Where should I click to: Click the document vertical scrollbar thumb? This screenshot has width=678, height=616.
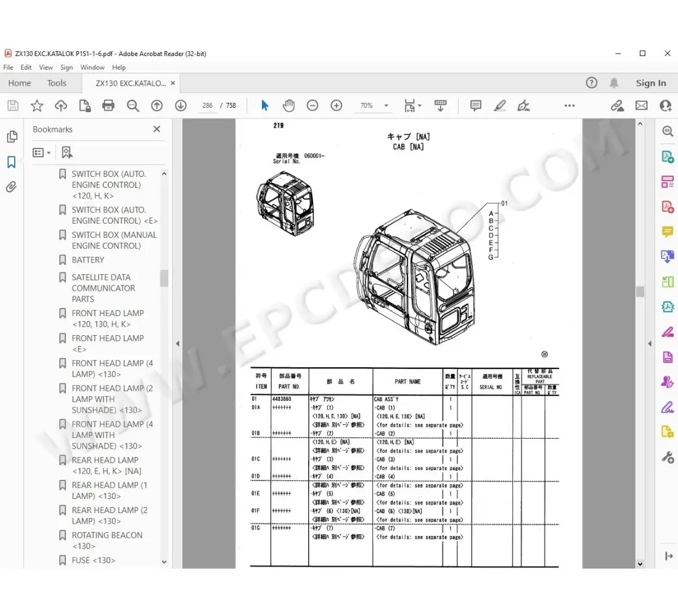[640, 291]
